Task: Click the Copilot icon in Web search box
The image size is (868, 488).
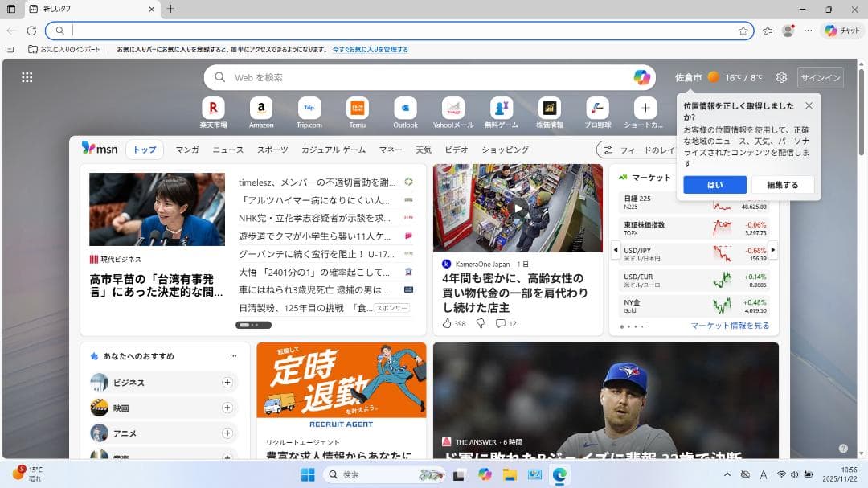Action: click(x=641, y=77)
